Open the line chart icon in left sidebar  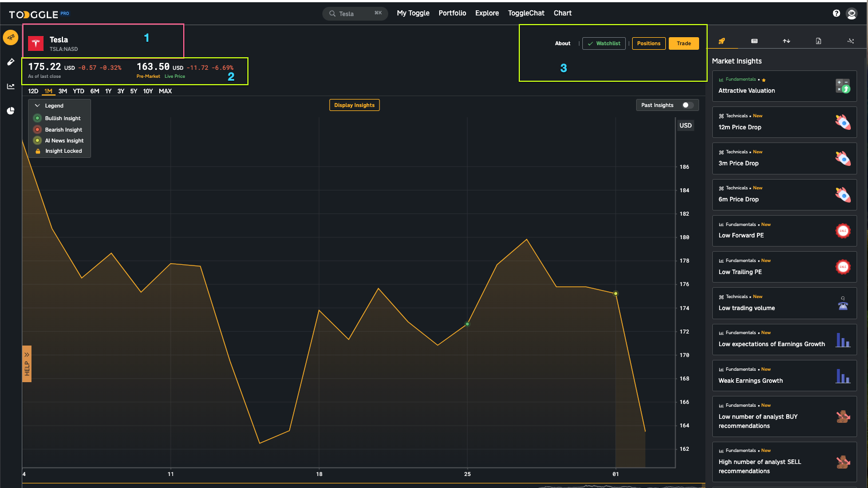click(10, 86)
